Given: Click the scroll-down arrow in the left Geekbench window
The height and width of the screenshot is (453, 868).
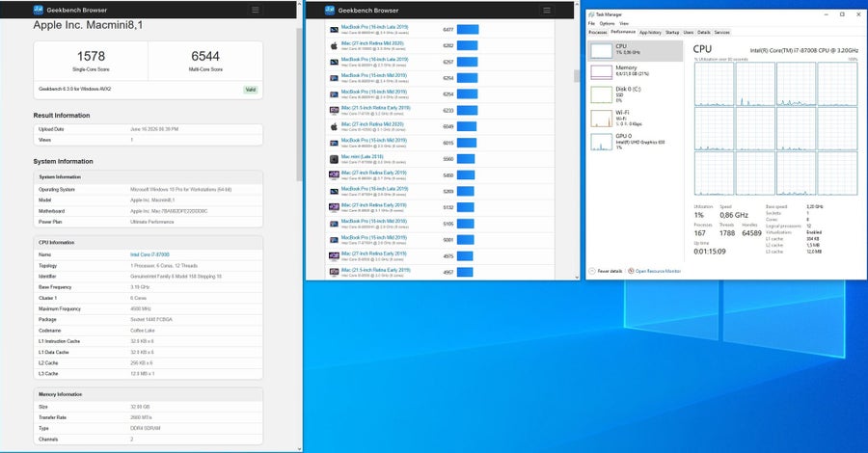Looking at the screenshot, I should pos(300,449).
